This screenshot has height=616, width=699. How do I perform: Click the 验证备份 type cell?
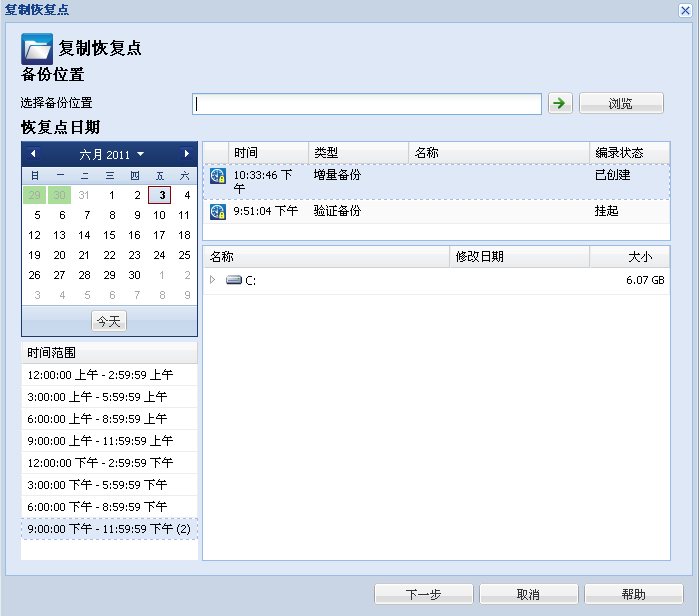[x=337, y=211]
